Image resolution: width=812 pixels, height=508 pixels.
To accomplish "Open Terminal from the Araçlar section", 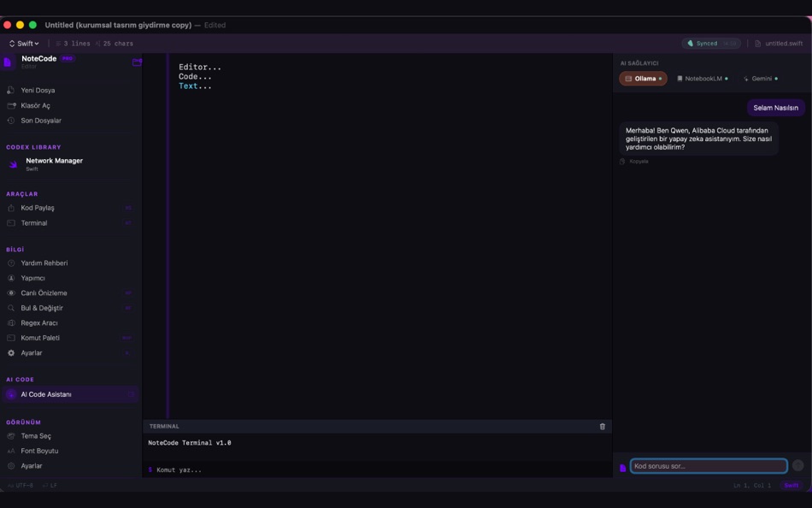I will (69, 223).
